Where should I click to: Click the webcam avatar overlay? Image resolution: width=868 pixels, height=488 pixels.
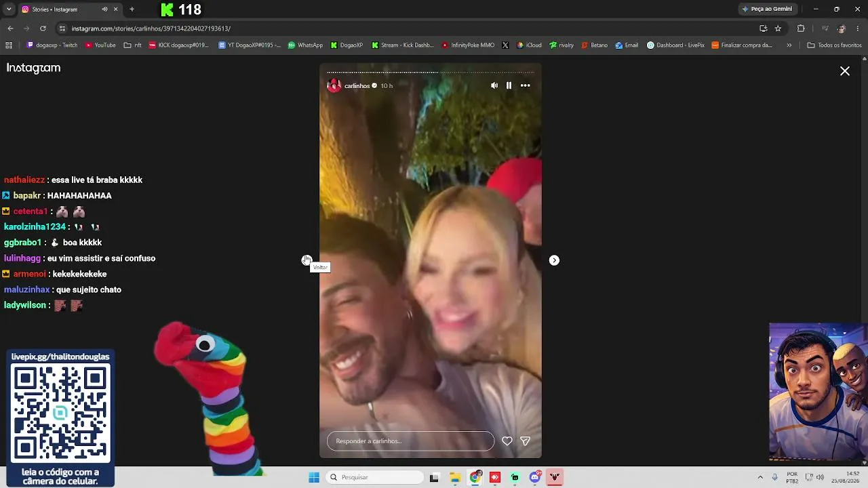tap(818, 392)
